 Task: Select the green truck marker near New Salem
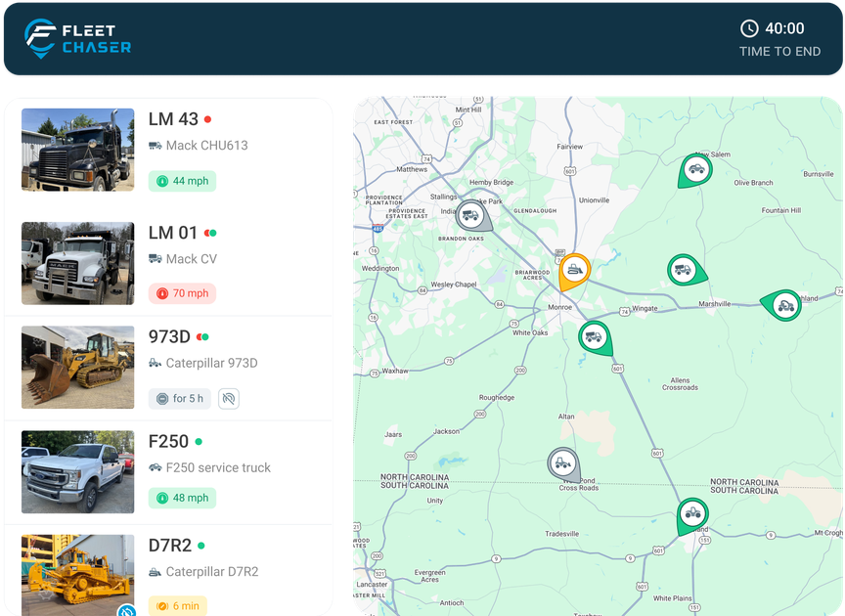(695, 168)
